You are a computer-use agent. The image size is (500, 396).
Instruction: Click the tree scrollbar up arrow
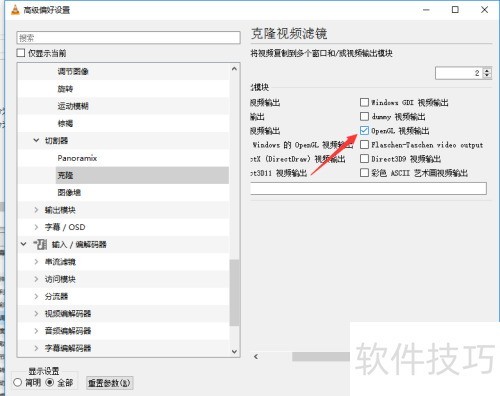pyautogui.click(x=234, y=69)
